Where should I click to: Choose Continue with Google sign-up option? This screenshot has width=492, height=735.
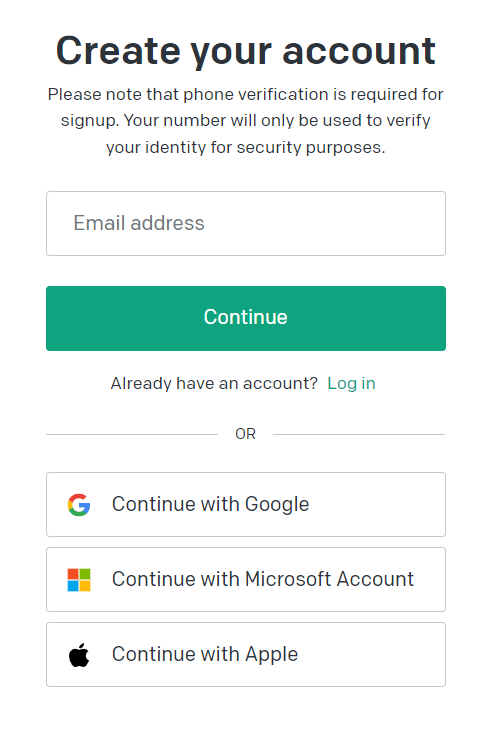coord(246,504)
